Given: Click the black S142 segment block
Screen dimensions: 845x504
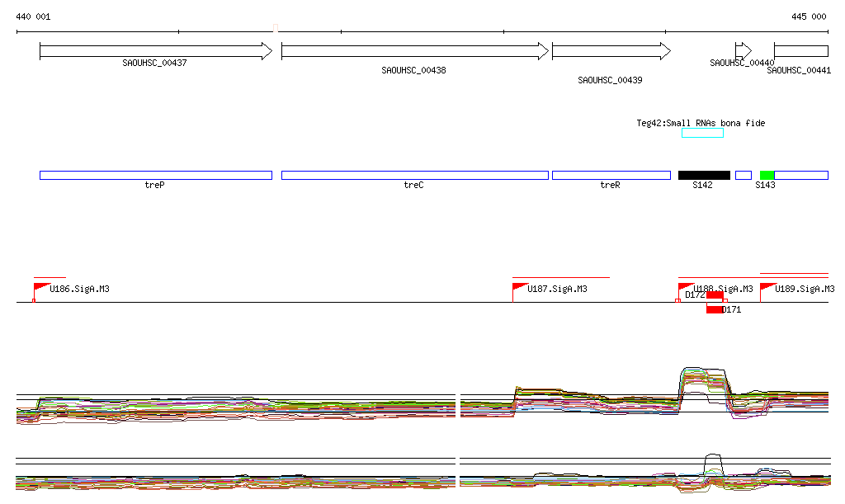Looking at the screenshot, I should pyautogui.click(x=704, y=175).
